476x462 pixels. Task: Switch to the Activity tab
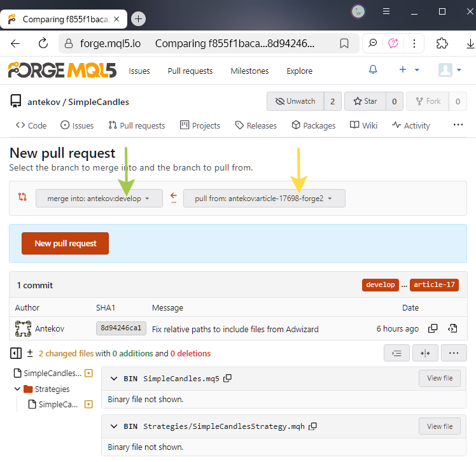click(x=410, y=125)
